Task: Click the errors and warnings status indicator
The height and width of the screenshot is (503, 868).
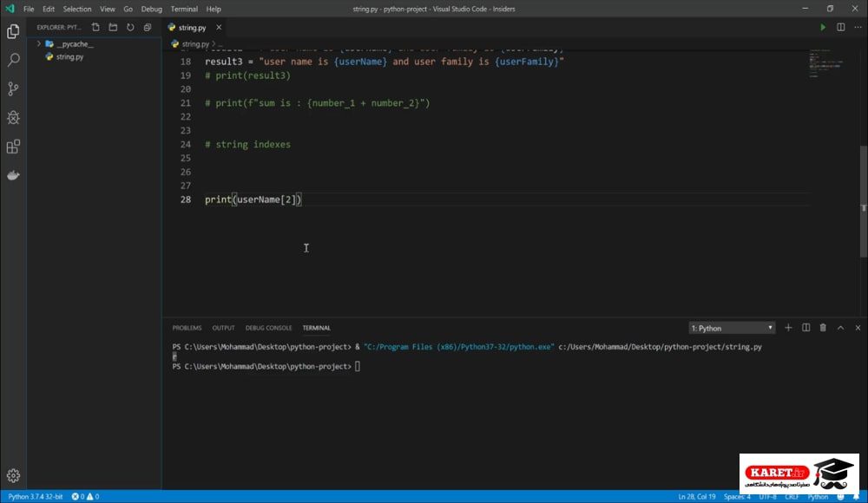Action: pos(85,496)
